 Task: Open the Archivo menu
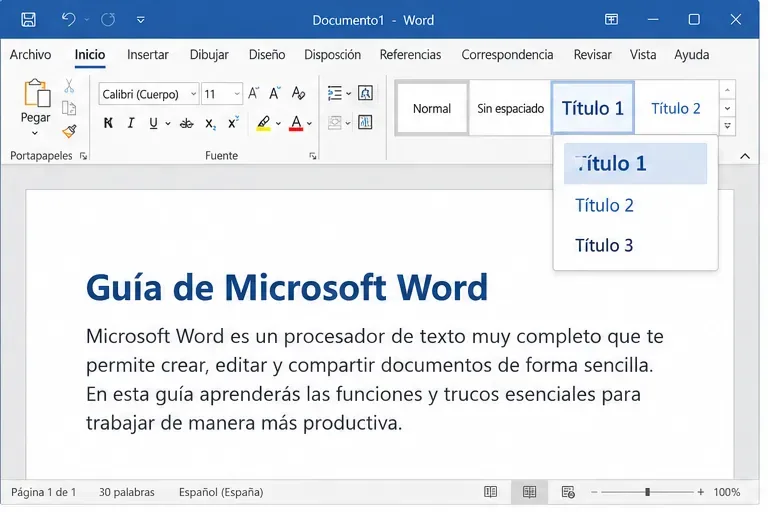(x=30, y=54)
